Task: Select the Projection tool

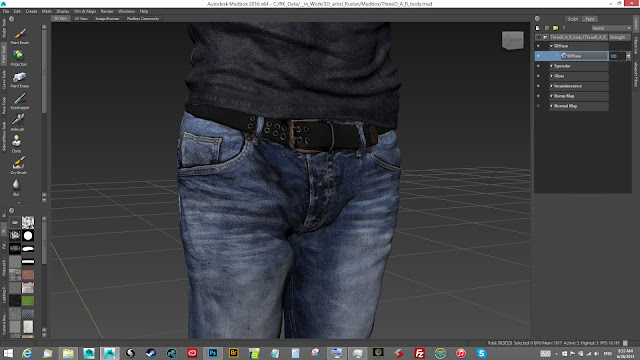Action: 19,58
